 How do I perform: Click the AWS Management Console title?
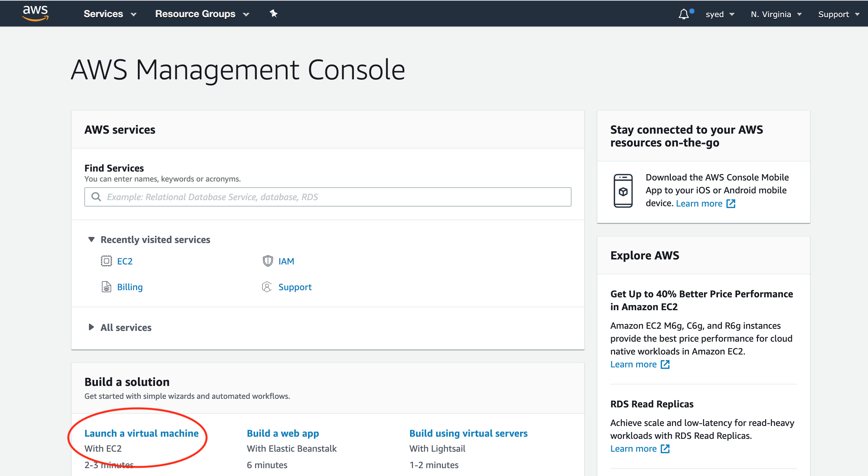coord(238,70)
